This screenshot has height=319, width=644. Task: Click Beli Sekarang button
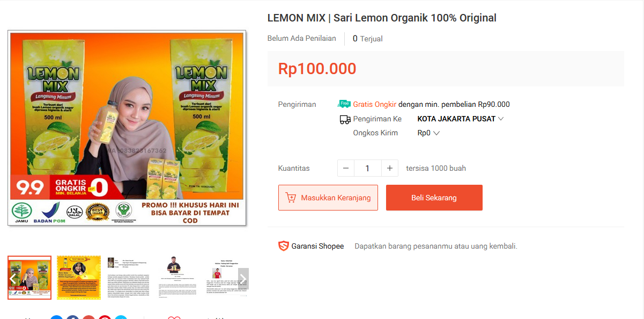point(434,198)
